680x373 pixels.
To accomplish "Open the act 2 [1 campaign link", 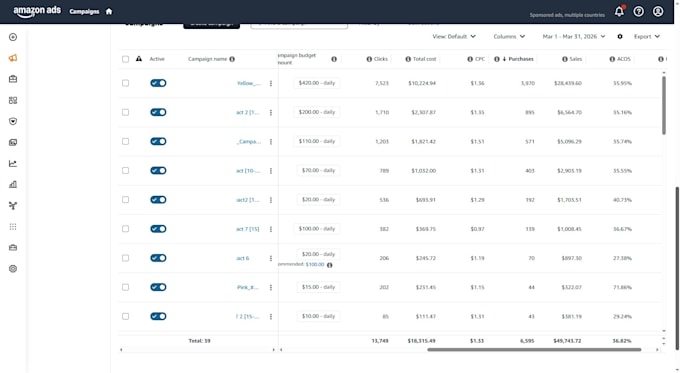I will 248,112.
